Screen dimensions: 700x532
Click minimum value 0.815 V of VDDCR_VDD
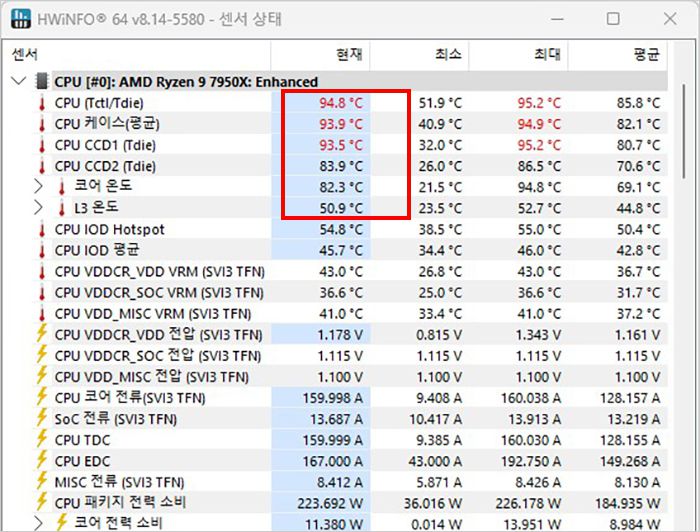[x=439, y=335]
